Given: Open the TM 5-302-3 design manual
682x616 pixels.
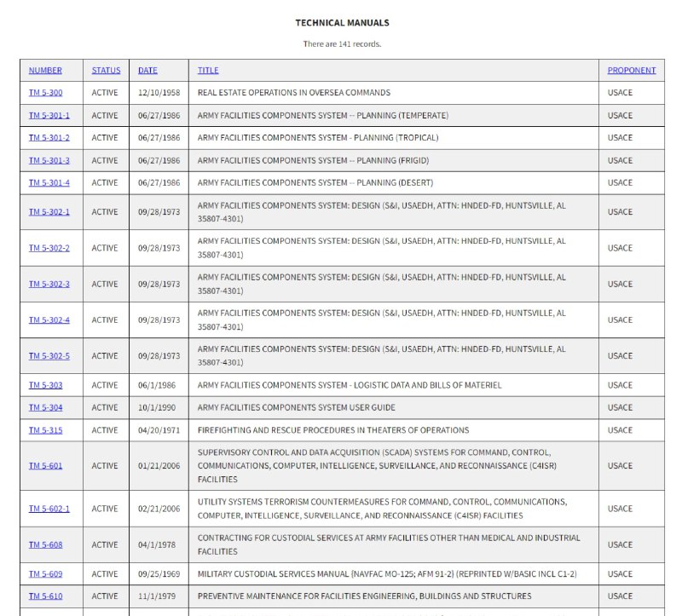Looking at the screenshot, I should click(48, 284).
